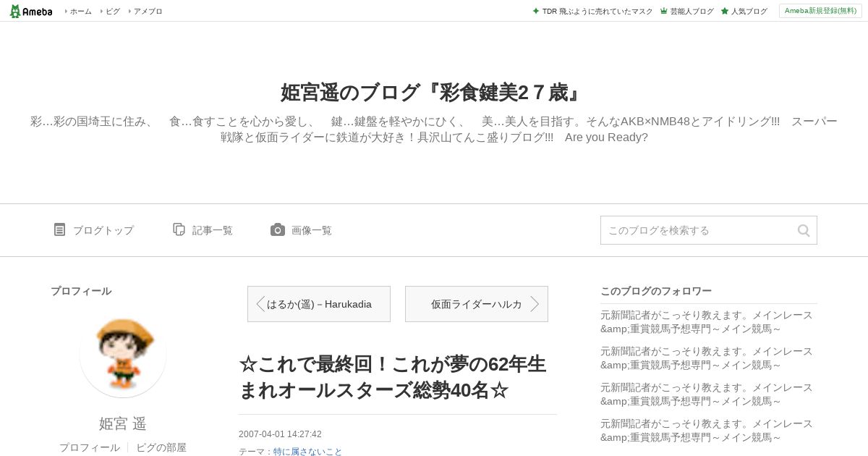Click the プロフィール sidebar heading
The image size is (868, 456).
click(x=81, y=291)
